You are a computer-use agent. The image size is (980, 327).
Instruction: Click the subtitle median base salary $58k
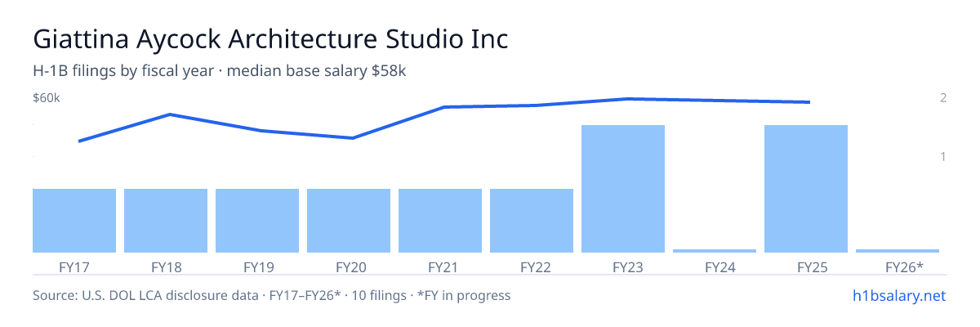coord(317,71)
